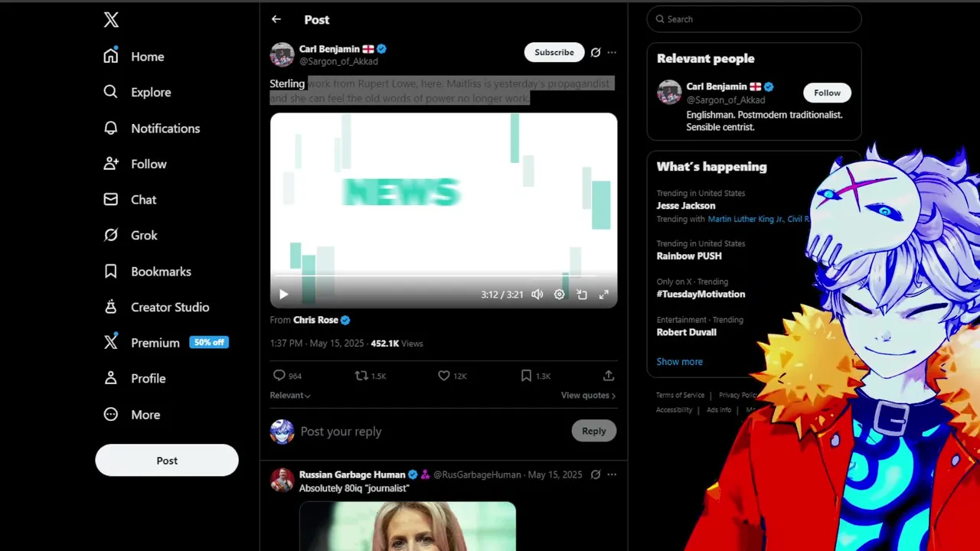Go back using the arrow icon
Viewport: 980px width, 551px height.
click(276, 20)
